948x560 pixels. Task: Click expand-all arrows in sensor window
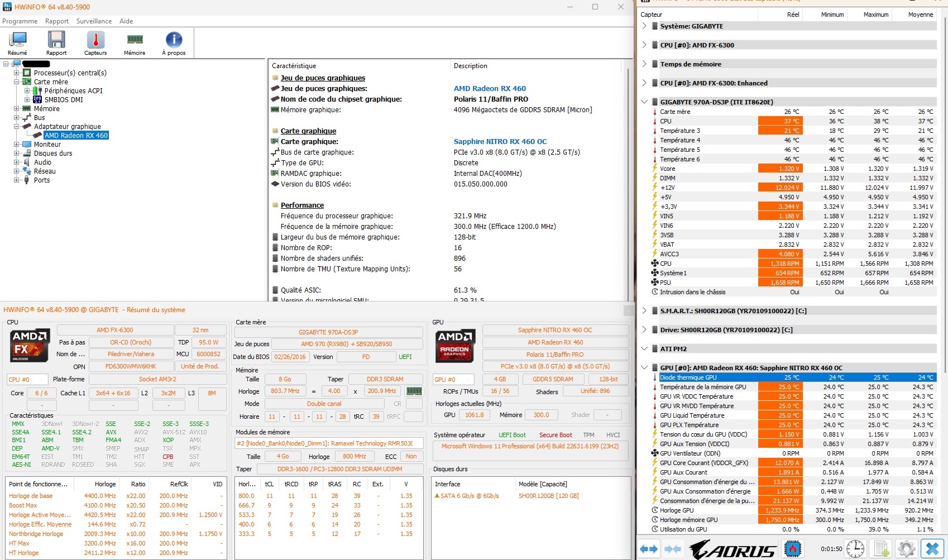[649, 549]
